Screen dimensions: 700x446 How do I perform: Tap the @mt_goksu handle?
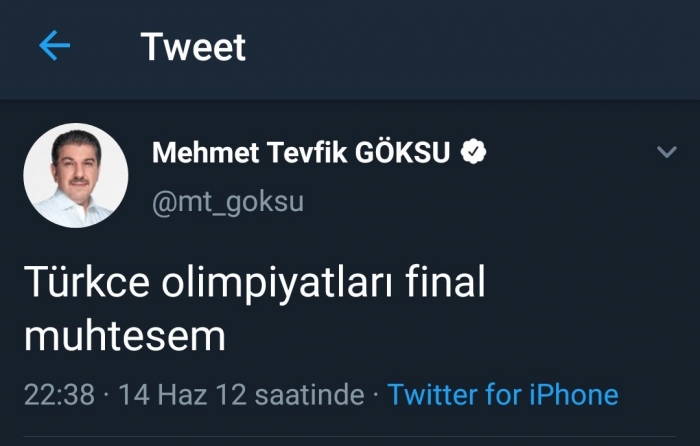pos(228,202)
